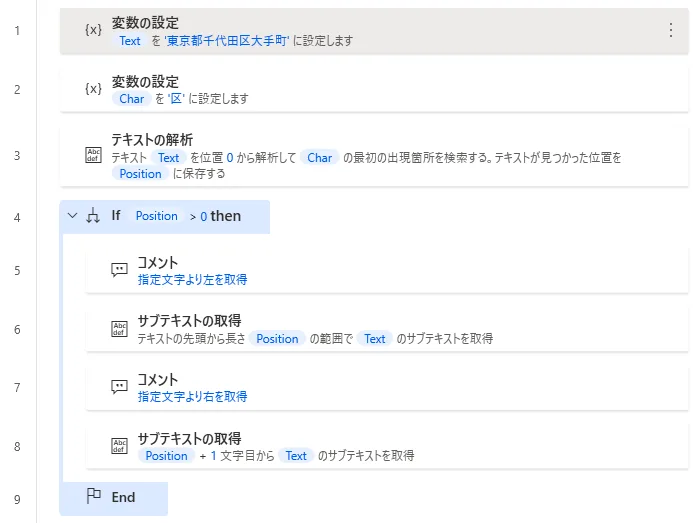Screen dimensions: 693x523
Task: Click the text parse icon in step 3
Action: (93, 155)
